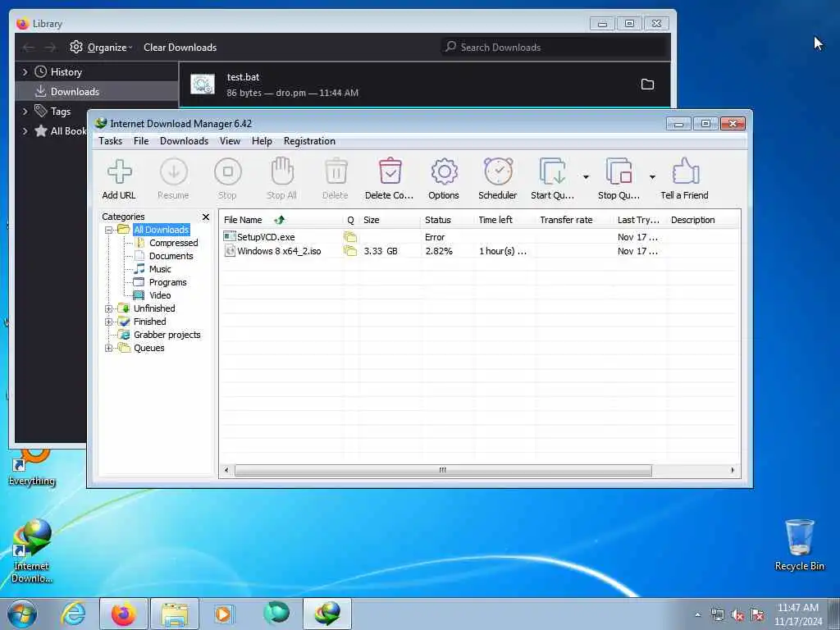Select the All Downloads category
The height and width of the screenshot is (630, 840).
(162, 230)
